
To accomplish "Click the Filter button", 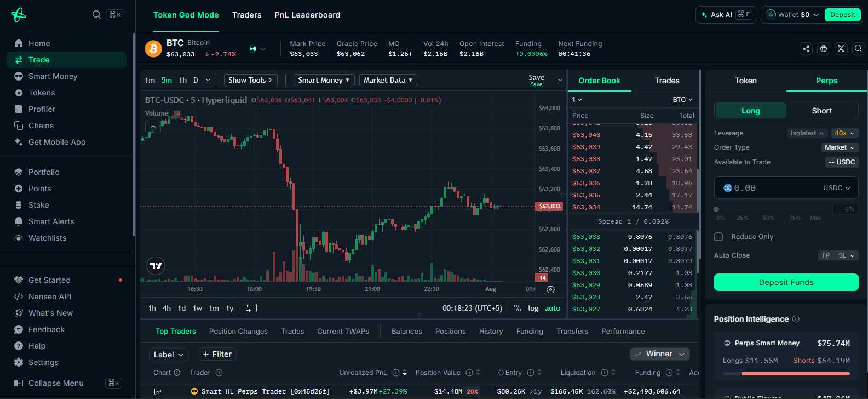I will [x=217, y=355].
